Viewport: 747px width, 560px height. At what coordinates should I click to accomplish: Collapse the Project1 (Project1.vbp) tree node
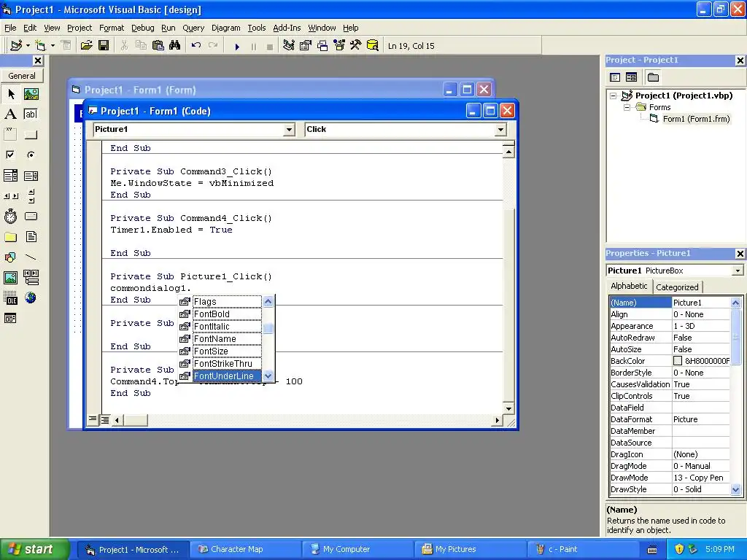pos(614,96)
